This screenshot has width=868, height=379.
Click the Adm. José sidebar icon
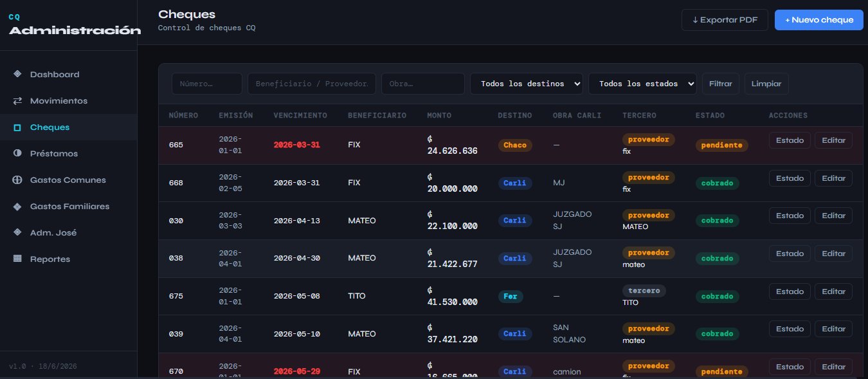[17, 232]
